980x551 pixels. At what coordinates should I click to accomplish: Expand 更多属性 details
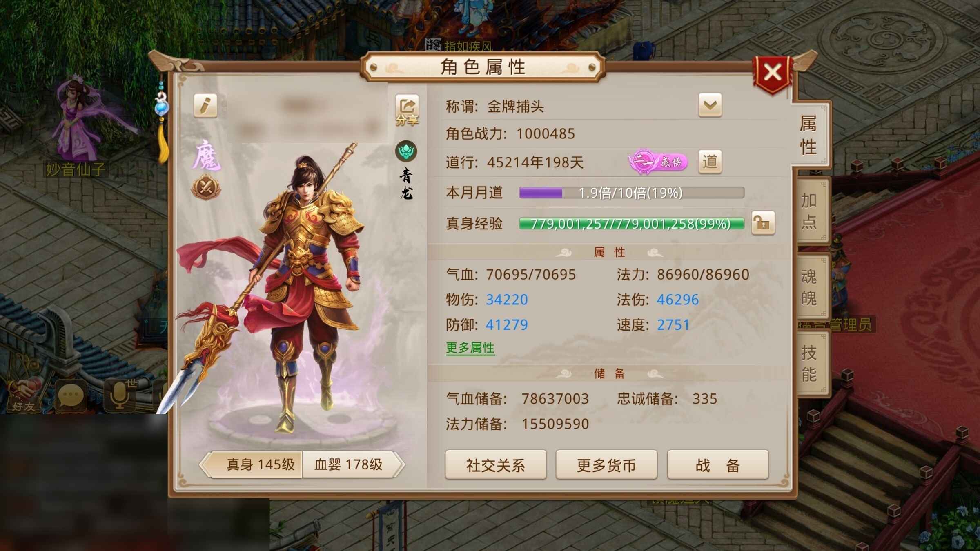tap(470, 348)
